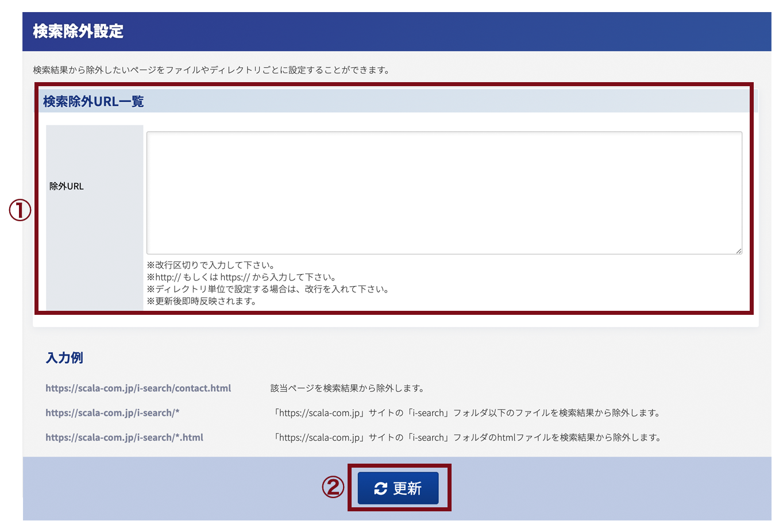
Task: Click the 更新 update button
Action: click(x=398, y=488)
